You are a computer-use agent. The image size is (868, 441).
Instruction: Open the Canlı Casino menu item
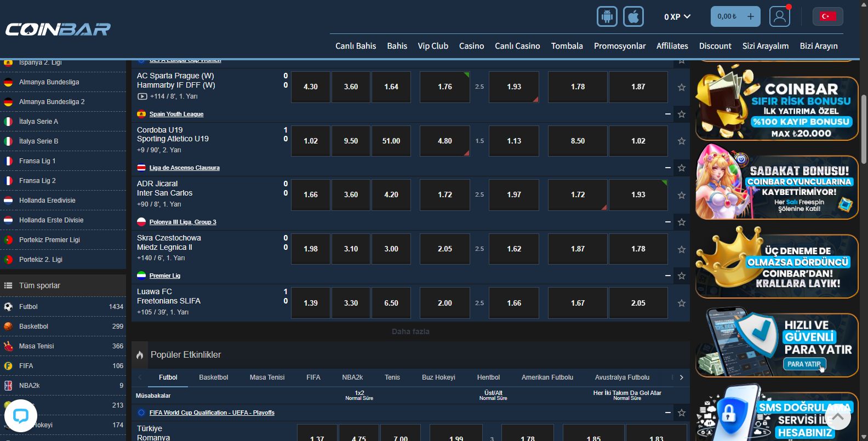tap(517, 46)
